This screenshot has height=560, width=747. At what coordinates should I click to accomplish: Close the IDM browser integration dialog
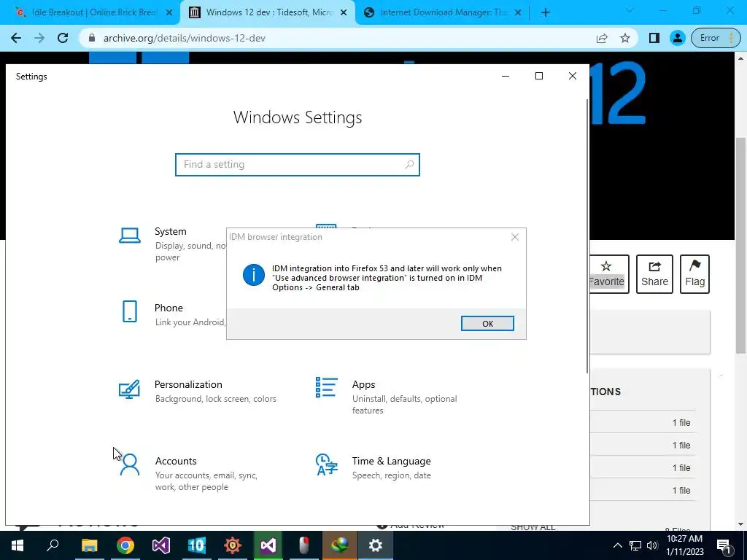point(514,237)
